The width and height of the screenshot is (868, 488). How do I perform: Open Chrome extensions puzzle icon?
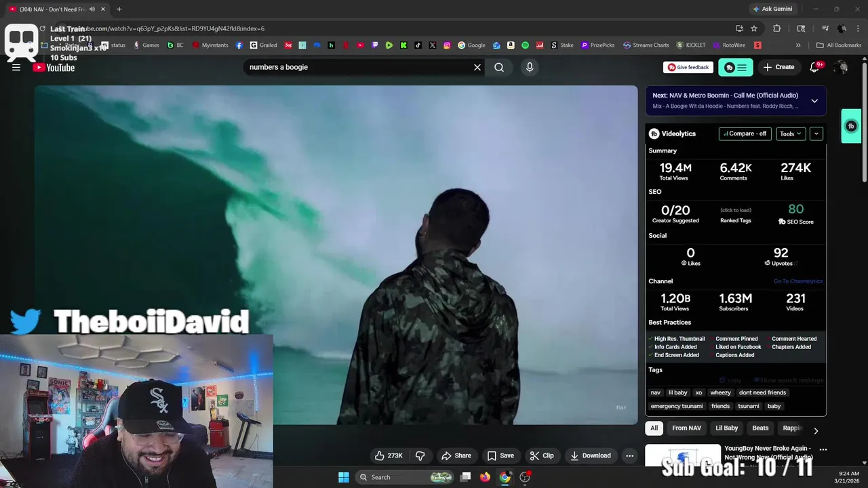[x=777, y=28]
